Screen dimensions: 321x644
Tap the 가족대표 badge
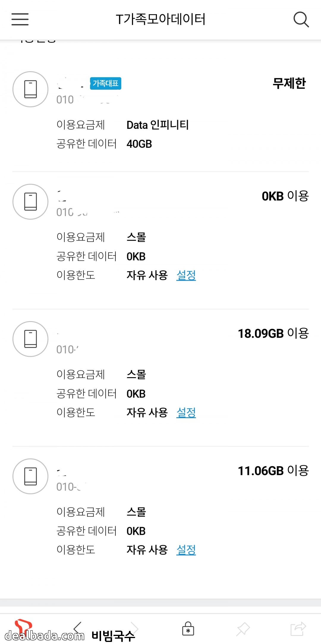(106, 83)
